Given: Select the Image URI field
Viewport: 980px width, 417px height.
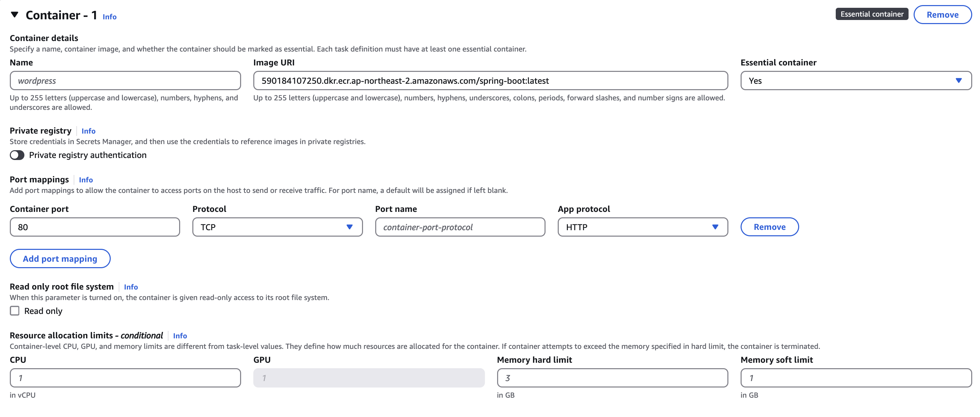Looking at the screenshot, I should tap(490, 80).
